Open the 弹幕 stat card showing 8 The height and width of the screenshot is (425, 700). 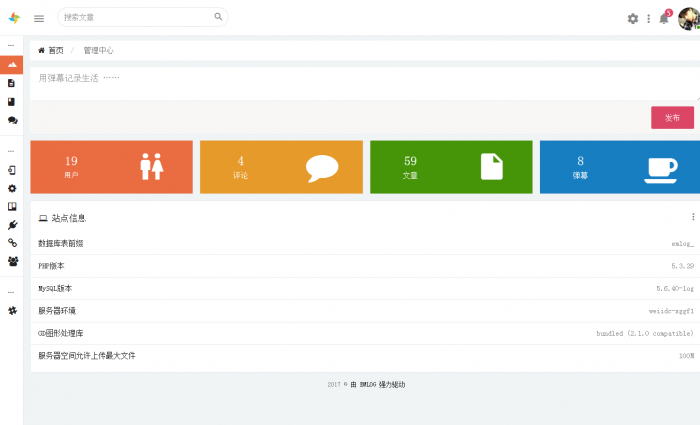click(619, 166)
